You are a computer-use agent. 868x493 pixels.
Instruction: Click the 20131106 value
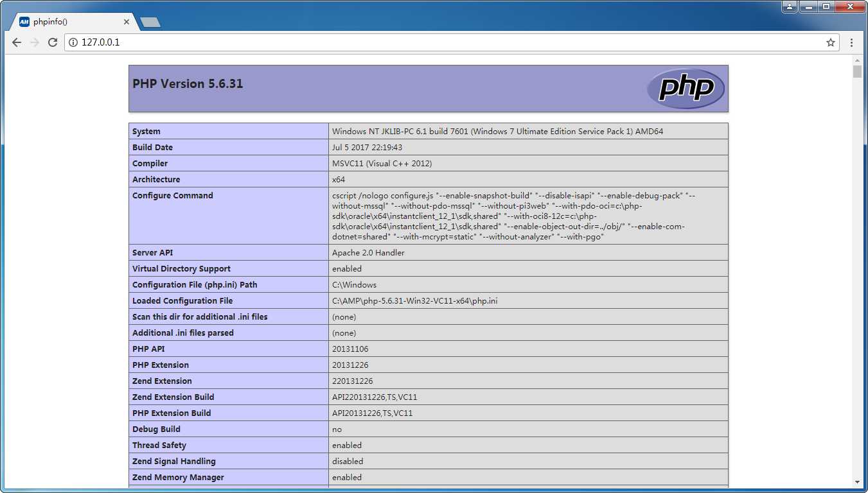[x=350, y=349]
